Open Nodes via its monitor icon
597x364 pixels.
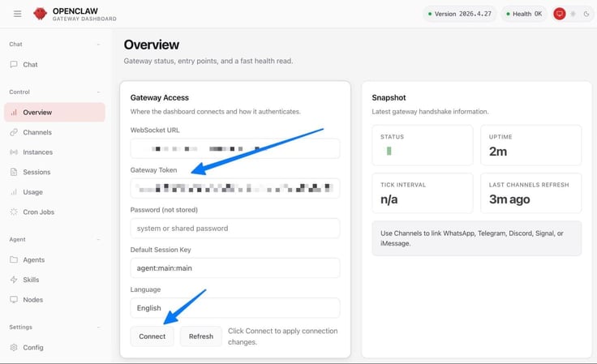click(14, 300)
